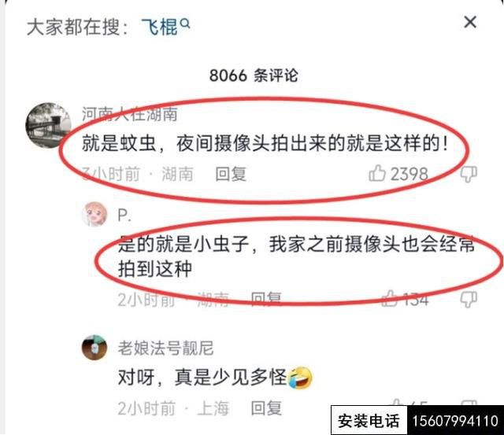Open username 老娘法号靓尼
Screen dimensions: 504x435
[165, 348]
